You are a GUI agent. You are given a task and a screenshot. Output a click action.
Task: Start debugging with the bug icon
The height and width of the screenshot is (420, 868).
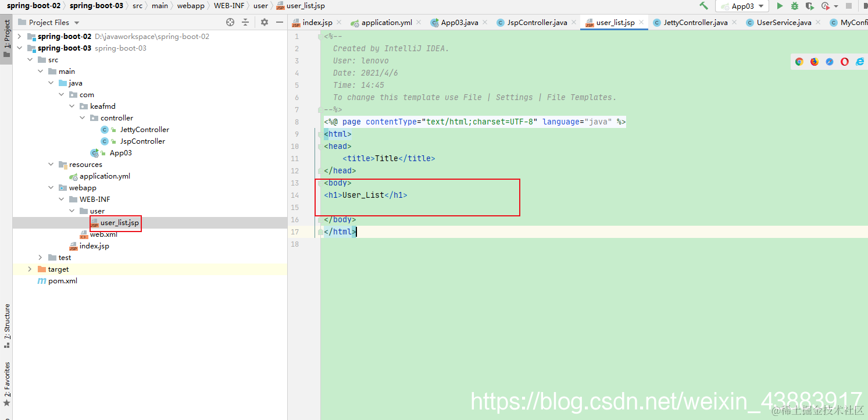(x=795, y=6)
